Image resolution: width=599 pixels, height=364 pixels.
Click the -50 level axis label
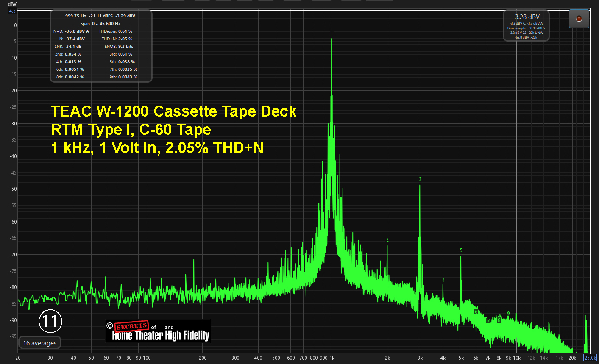pyautogui.click(x=13, y=189)
